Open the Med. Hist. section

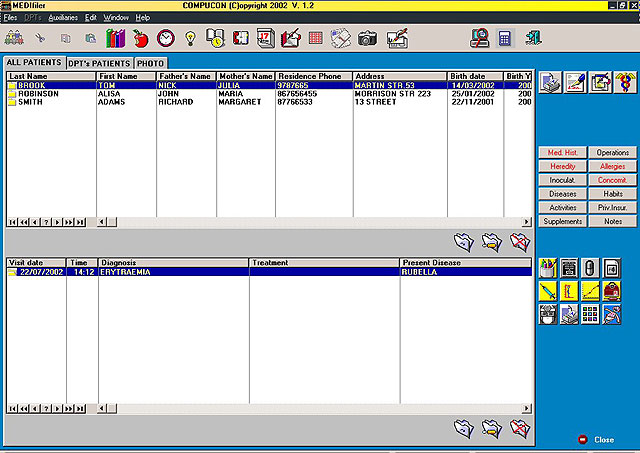click(x=562, y=153)
